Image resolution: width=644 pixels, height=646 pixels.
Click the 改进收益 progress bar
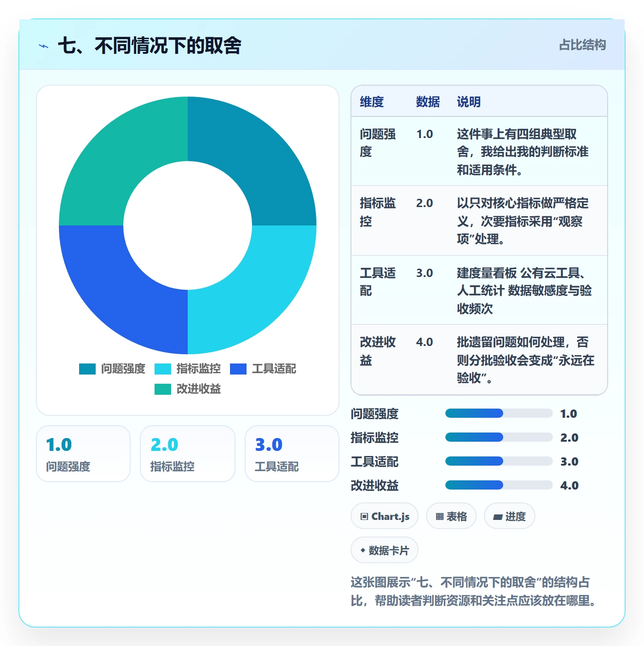(x=499, y=485)
